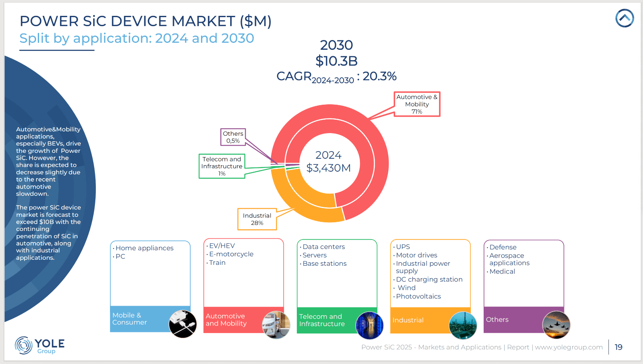
Task: Click the 2024 $3,430M chart center text
Action: click(x=329, y=162)
